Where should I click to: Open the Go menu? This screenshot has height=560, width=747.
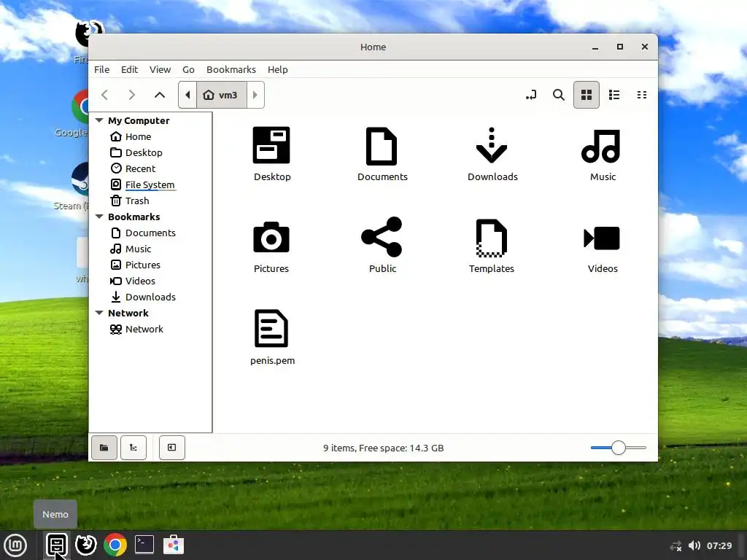[188, 69]
